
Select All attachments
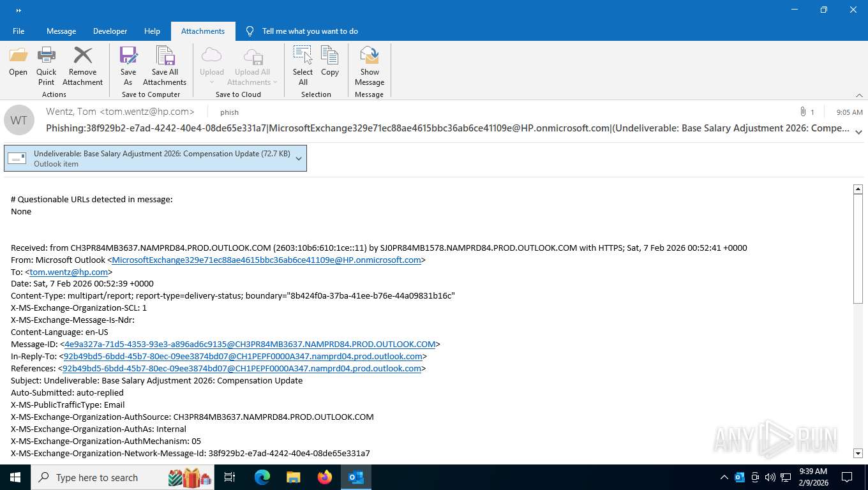coord(303,66)
